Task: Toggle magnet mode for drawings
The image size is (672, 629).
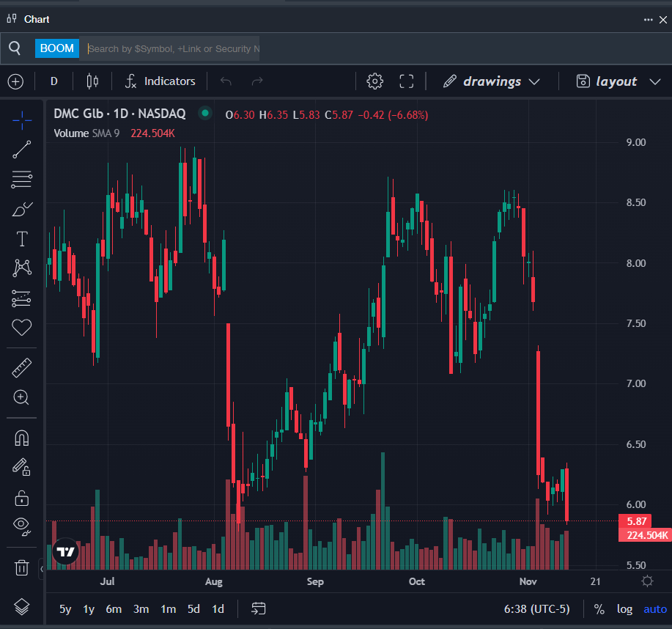Action: 22,438
